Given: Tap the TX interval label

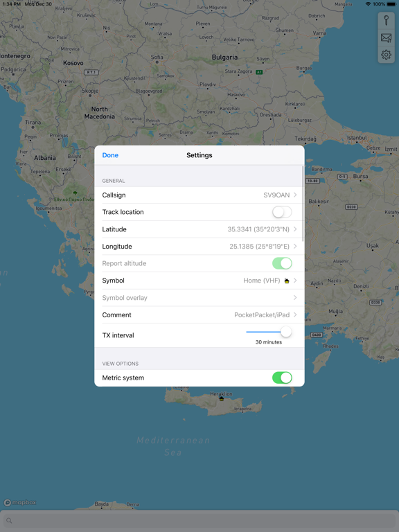Looking at the screenshot, I should click(x=118, y=335).
